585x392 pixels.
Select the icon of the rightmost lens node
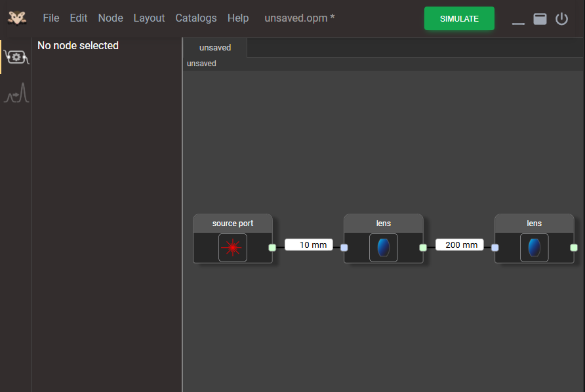(x=535, y=248)
